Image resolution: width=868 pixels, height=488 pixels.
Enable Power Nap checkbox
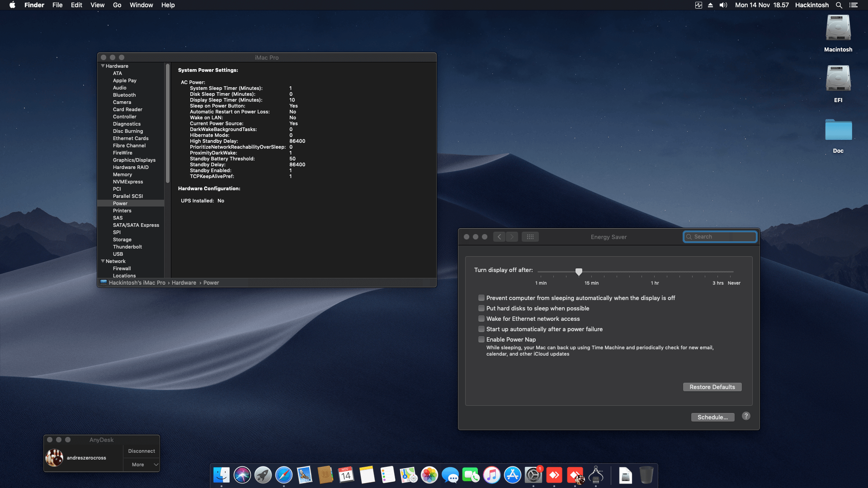coord(481,339)
